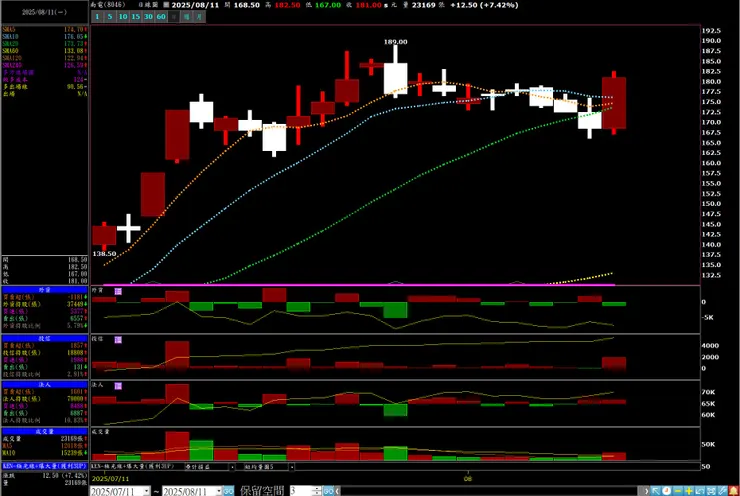Open settings icon of foreign investor subchart

tap(118, 291)
